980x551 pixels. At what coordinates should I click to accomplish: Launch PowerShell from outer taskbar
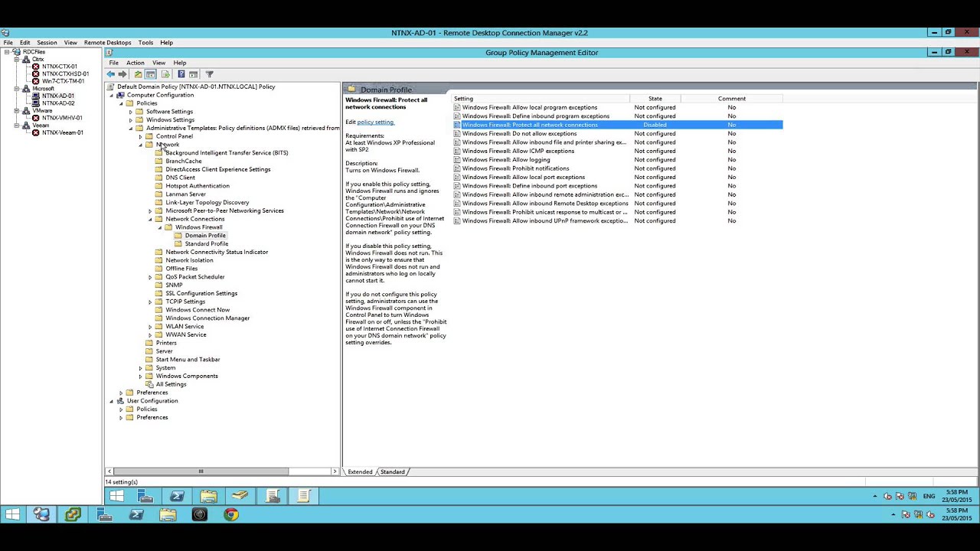136,514
